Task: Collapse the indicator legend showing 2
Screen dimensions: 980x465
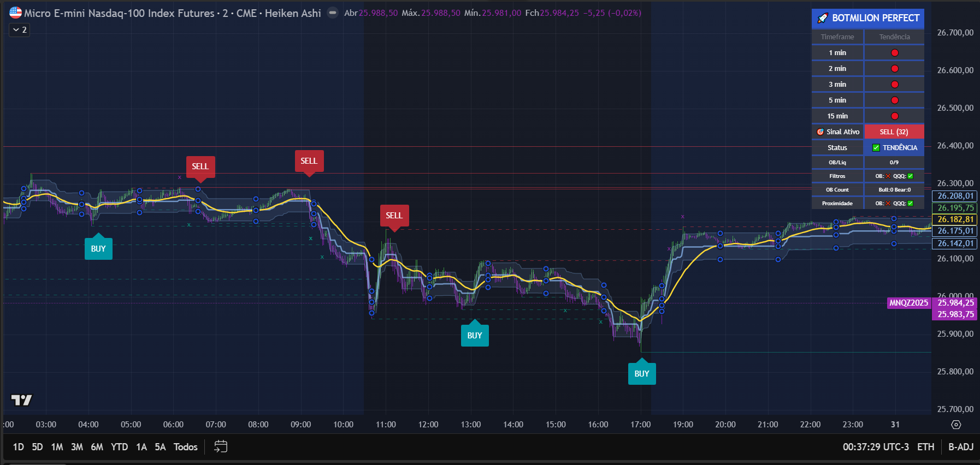Action: [19, 30]
